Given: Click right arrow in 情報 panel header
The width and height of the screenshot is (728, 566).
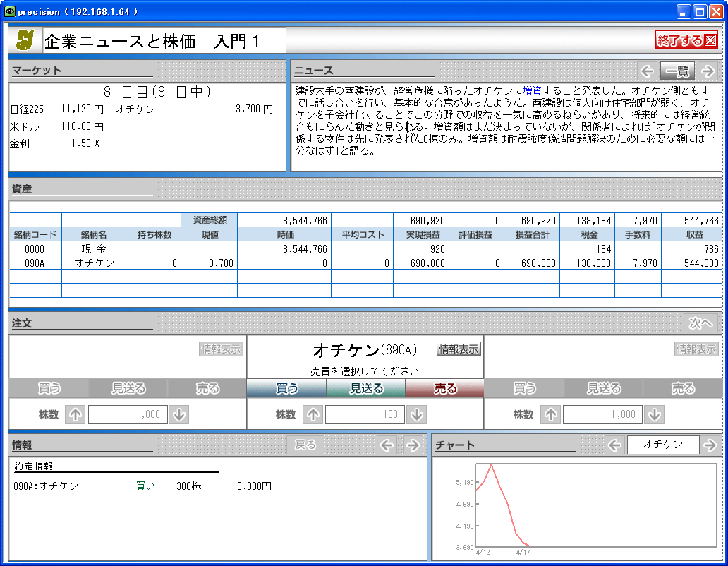Looking at the screenshot, I should [x=413, y=445].
